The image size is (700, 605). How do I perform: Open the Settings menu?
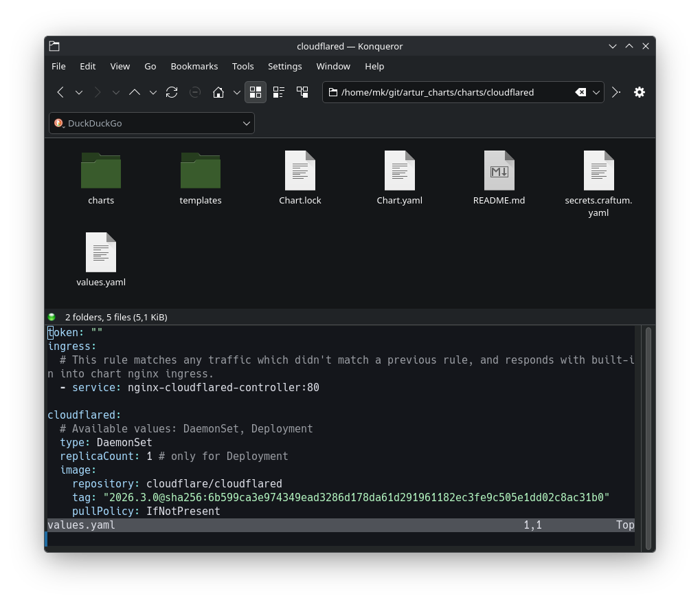pyautogui.click(x=285, y=67)
